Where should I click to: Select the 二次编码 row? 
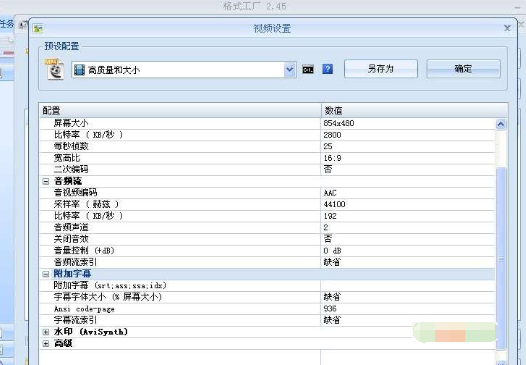[x=267, y=169]
